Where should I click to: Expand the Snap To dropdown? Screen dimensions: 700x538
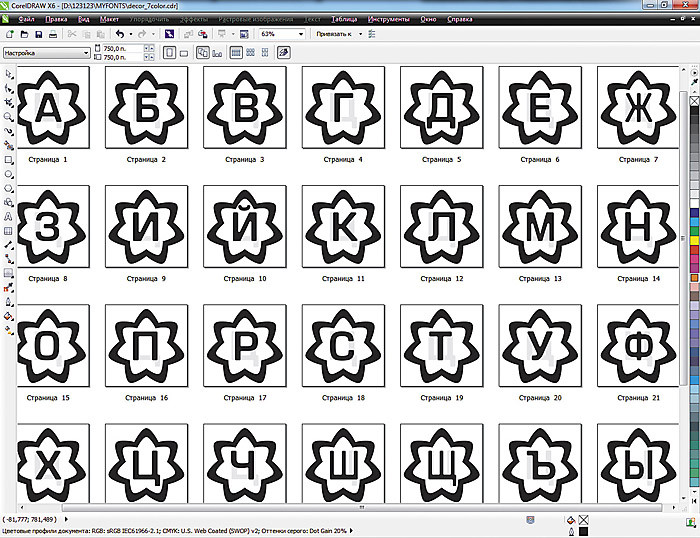360,34
